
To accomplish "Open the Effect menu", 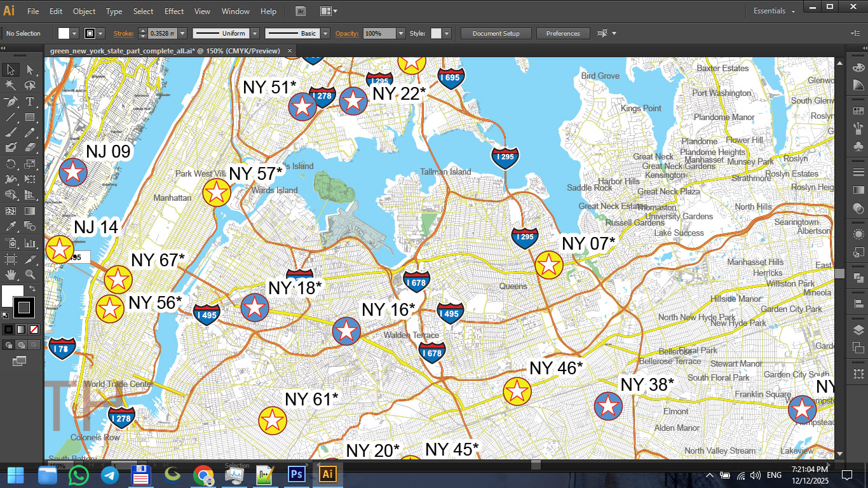I will (x=174, y=11).
